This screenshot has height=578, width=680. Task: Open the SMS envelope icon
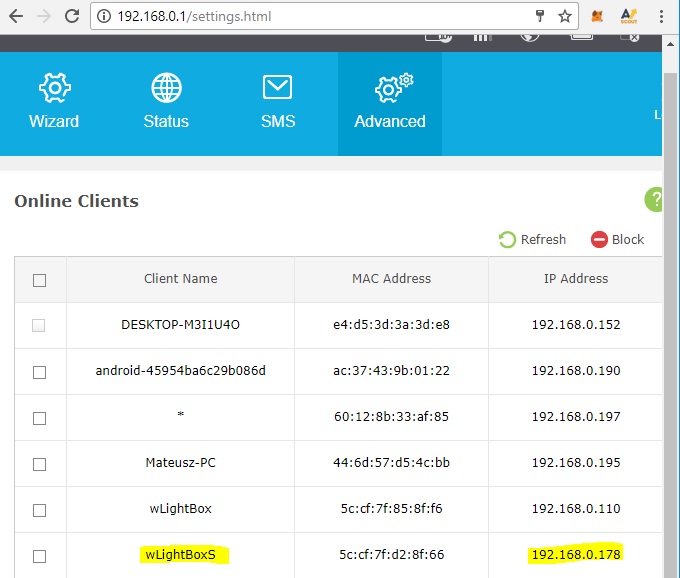coord(277,88)
